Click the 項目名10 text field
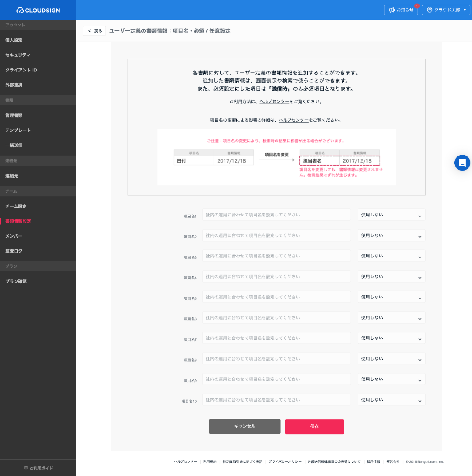 click(277, 400)
